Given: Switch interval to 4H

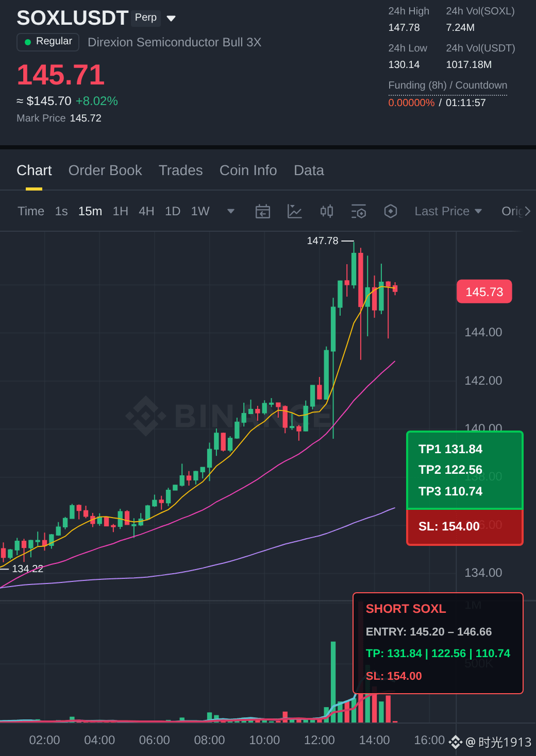Looking at the screenshot, I should point(146,211).
